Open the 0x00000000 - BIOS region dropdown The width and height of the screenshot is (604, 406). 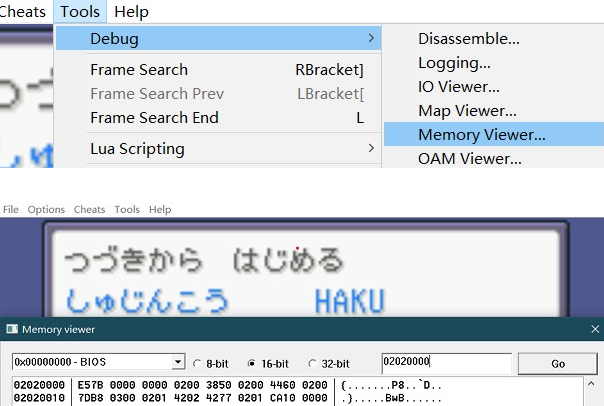(x=98, y=361)
